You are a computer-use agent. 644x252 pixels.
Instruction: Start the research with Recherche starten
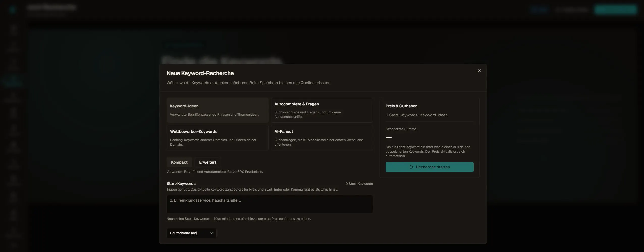coord(430,167)
